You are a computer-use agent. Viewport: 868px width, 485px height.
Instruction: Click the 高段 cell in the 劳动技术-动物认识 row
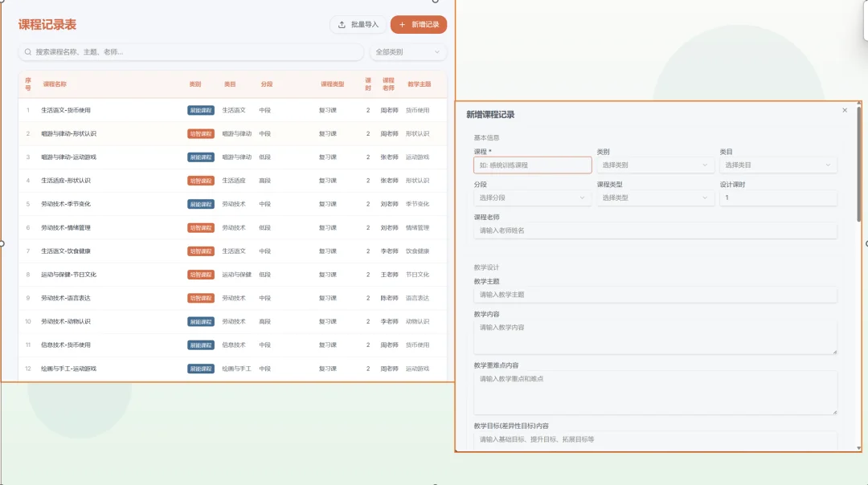[264, 321]
